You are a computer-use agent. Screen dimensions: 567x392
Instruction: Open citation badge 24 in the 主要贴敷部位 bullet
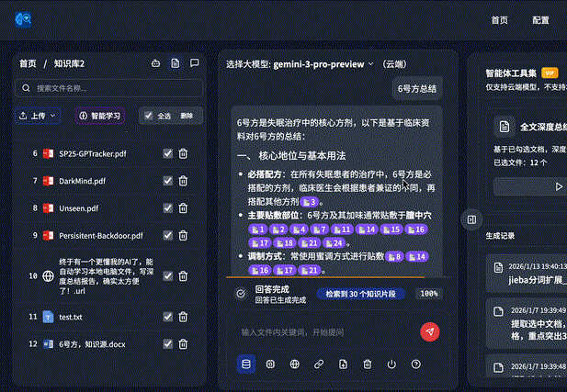click(x=334, y=242)
